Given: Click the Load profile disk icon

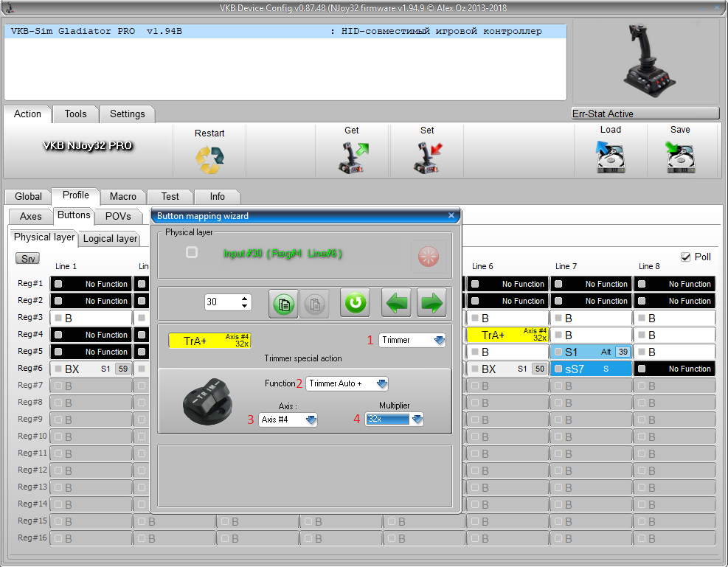Looking at the screenshot, I should coord(610,157).
